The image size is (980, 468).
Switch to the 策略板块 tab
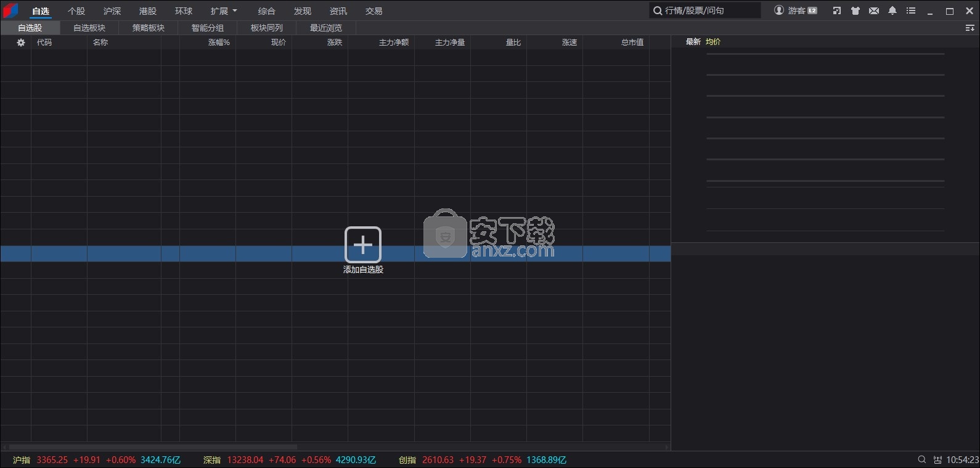coord(149,28)
